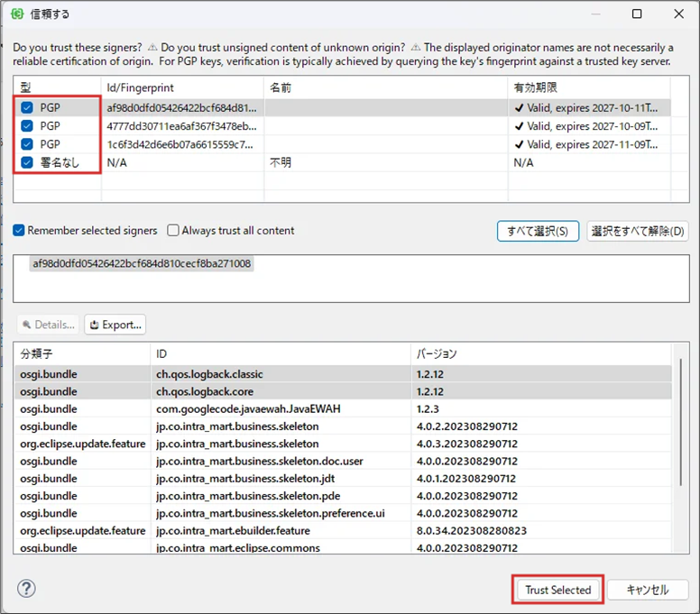Toggle the 署名なし unsigned checkbox

click(x=27, y=162)
